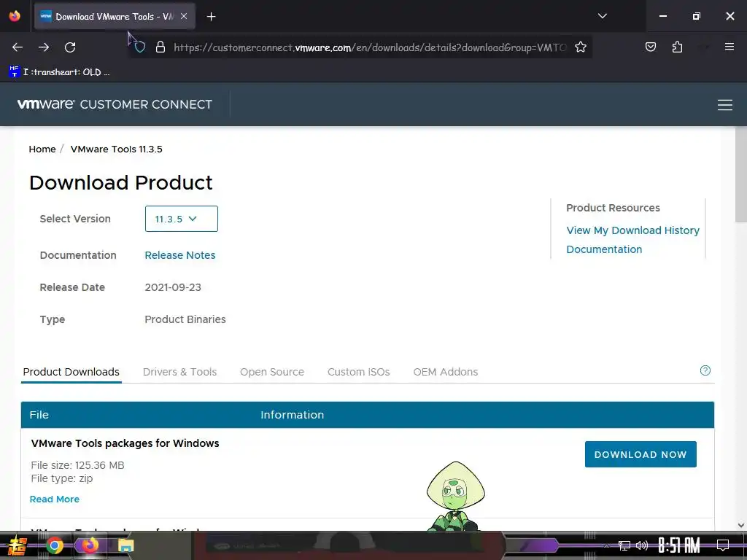Open the Select Version 11.3.5 dropdown
747x560 pixels.
[182, 219]
